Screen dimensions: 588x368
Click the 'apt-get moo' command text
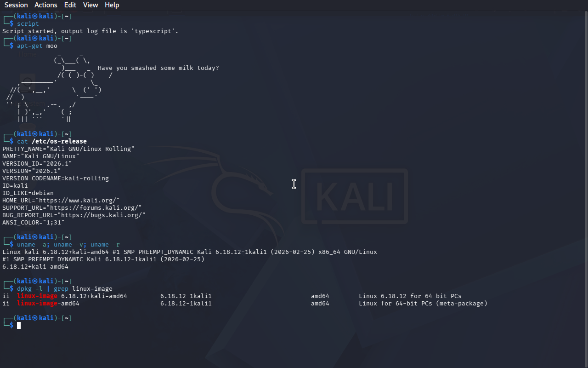coord(37,46)
